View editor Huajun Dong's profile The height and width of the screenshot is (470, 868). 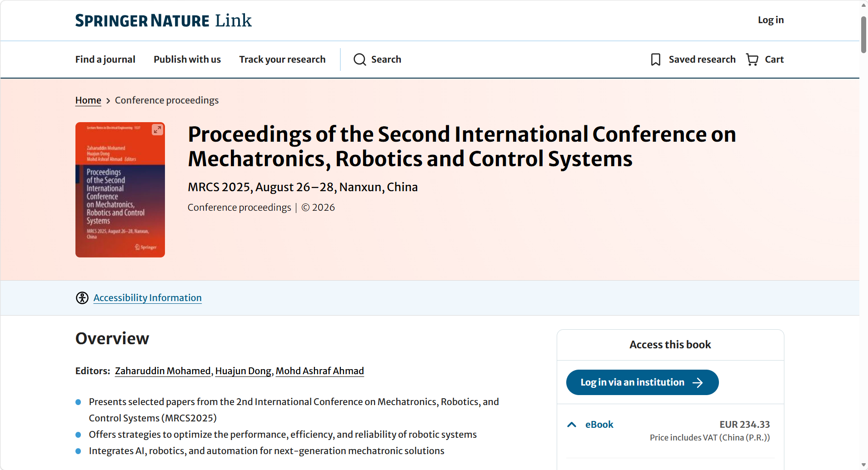pos(243,371)
